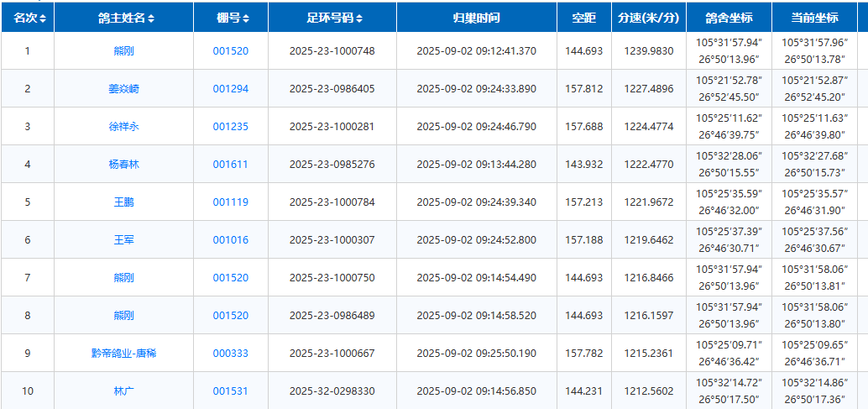Click the sort arrows beside 鸽主姓名
The width and height of the screenshot is (868, 409).
[x=151, y=18]
